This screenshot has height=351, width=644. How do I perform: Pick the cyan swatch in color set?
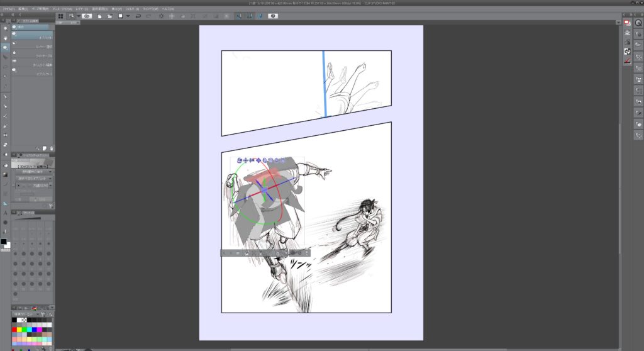tap(29, 330)
